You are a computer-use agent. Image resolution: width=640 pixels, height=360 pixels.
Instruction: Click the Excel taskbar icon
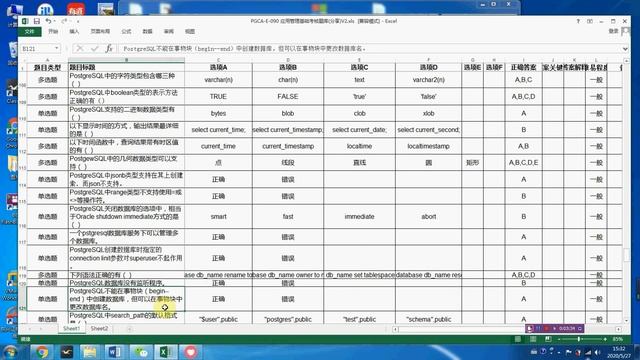pyautogui.click(x=166, y=351)
